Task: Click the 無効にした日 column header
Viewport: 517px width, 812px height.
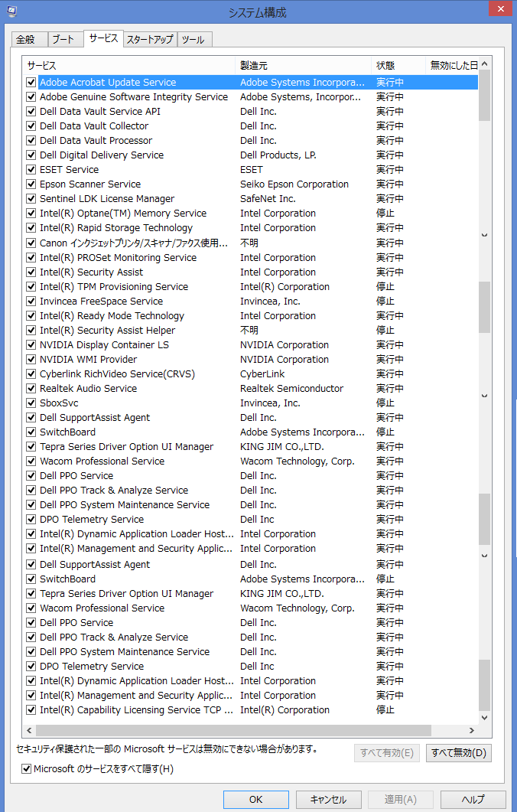Action: 452,65
